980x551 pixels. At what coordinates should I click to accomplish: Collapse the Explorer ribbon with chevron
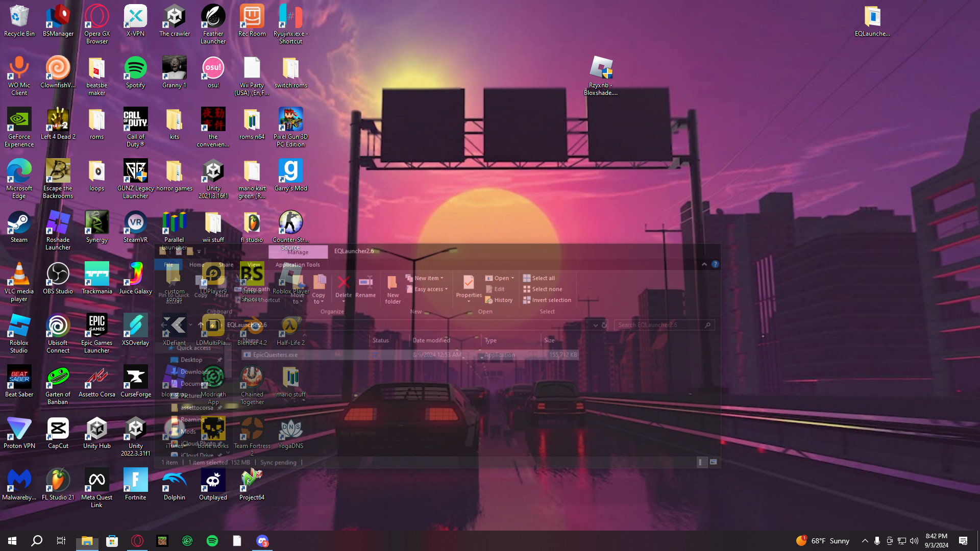[704, 264]
